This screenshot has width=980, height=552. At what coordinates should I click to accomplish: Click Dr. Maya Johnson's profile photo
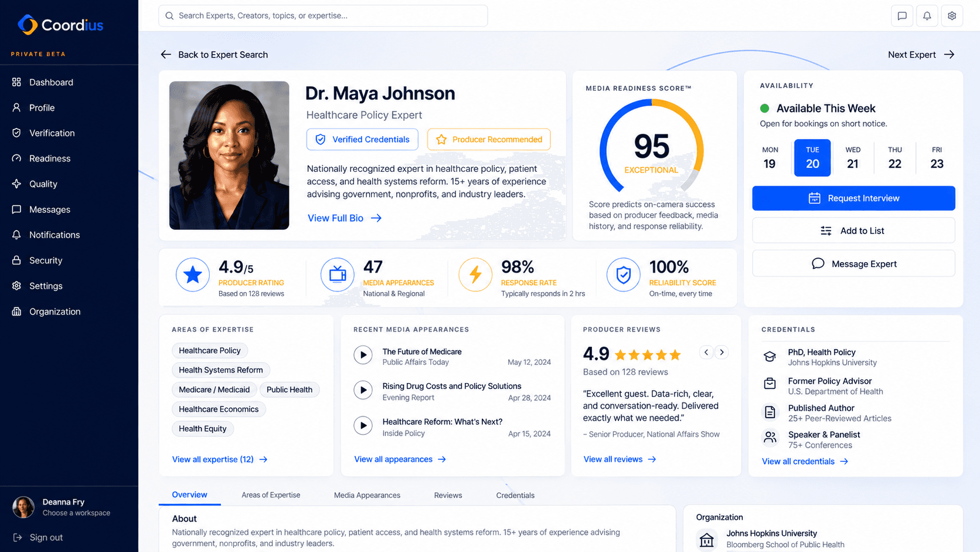229,155
